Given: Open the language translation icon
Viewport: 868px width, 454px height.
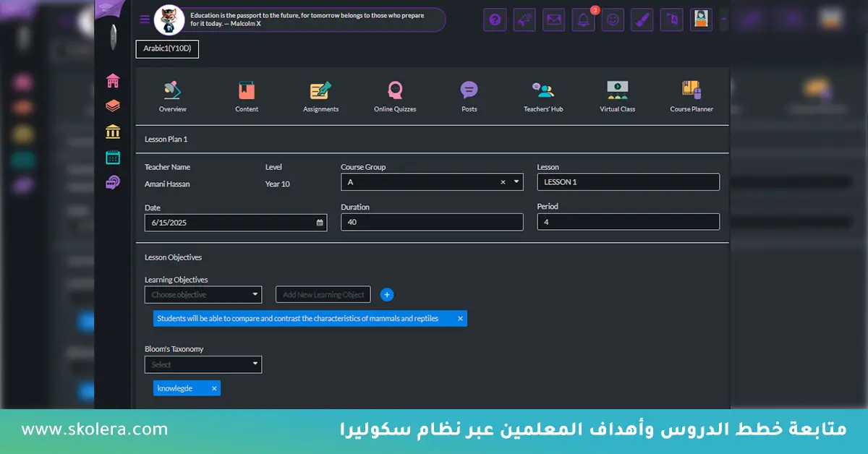Looking at the screenshot, I should coord(671,20).
